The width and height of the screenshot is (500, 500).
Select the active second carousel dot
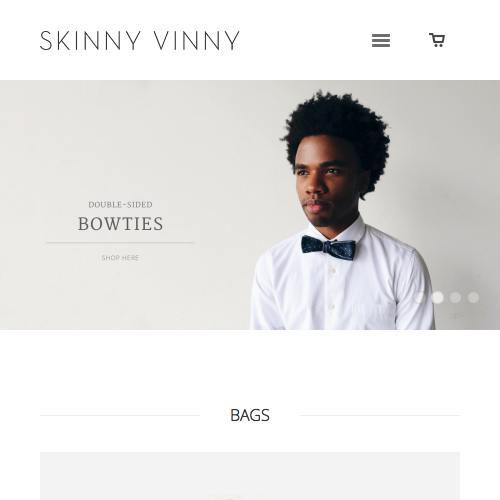click(437, 297)
